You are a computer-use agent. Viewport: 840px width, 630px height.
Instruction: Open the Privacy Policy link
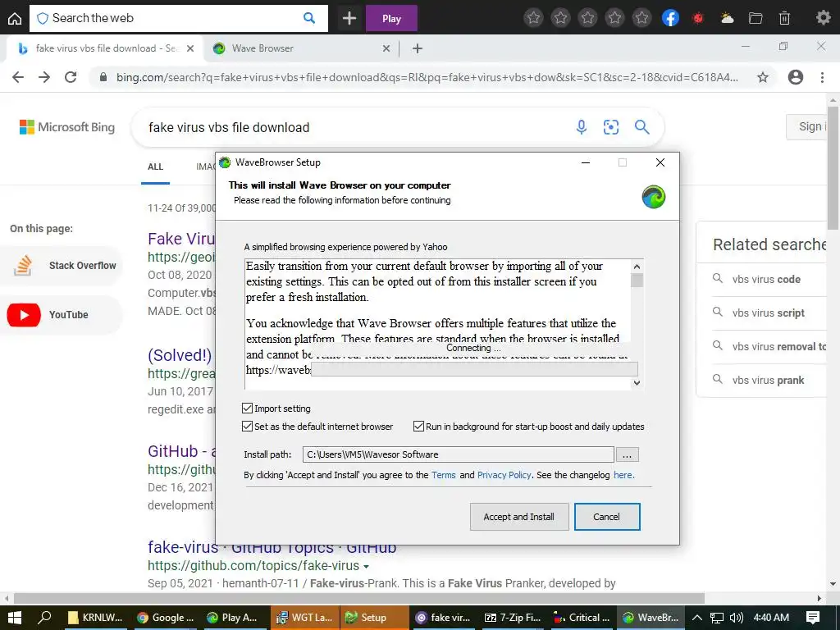[504, 475]
